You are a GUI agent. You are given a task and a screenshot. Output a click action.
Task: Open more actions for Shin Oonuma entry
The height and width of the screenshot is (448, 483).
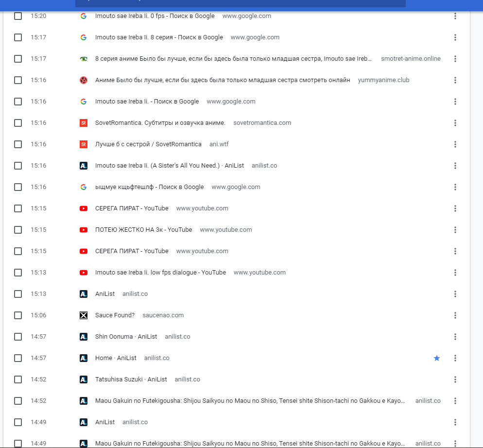click(455, 337)
